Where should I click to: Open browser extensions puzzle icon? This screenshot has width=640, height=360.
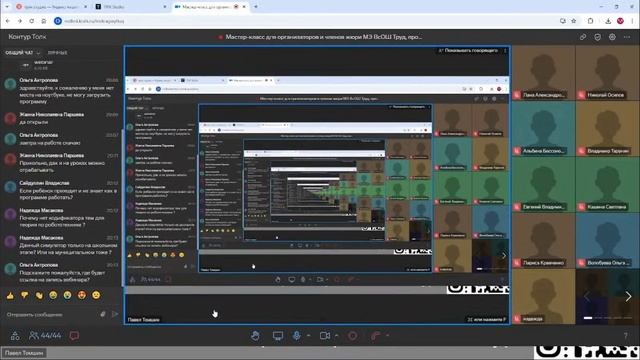click(x=591, y=21)
